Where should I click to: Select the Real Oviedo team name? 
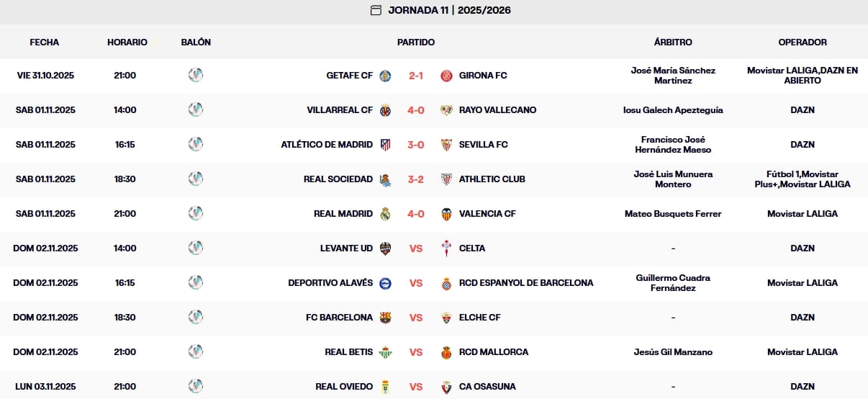point(344,387)
